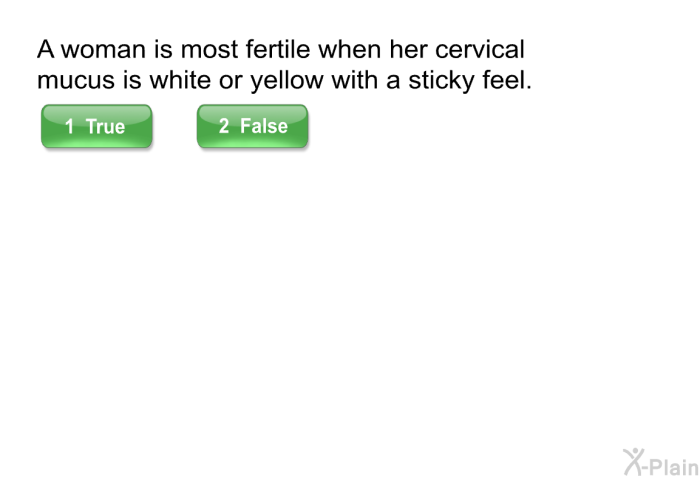Select the green True answer button
The width and height of the screenshot is (700, 480).
96,126
